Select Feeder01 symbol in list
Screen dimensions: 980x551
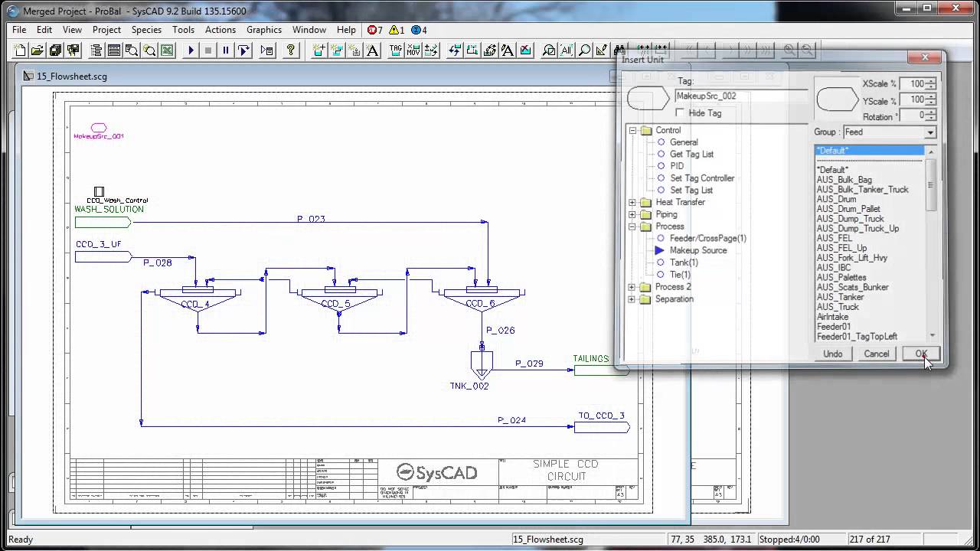click(833, 327)
